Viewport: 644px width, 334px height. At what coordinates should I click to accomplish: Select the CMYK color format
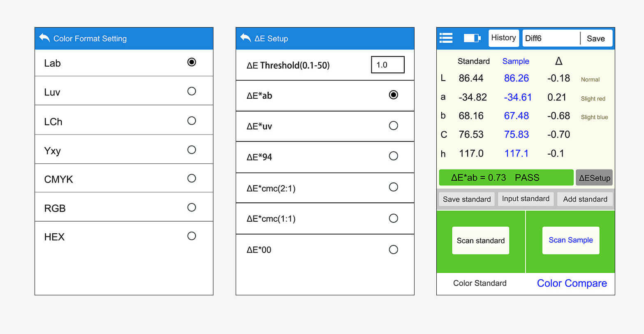point(124,178)
